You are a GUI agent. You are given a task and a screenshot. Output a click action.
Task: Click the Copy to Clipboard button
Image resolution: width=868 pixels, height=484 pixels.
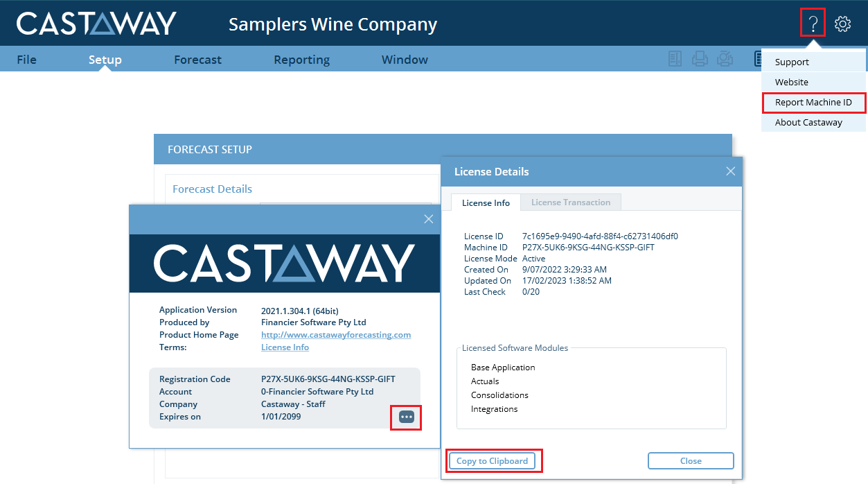pyautogui.click(x=492, y=461)
